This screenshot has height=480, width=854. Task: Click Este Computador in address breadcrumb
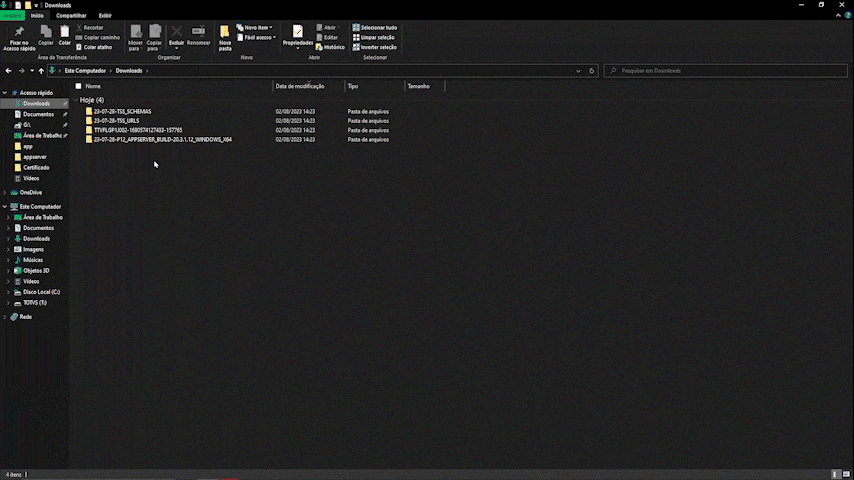[x=85, y=70]
